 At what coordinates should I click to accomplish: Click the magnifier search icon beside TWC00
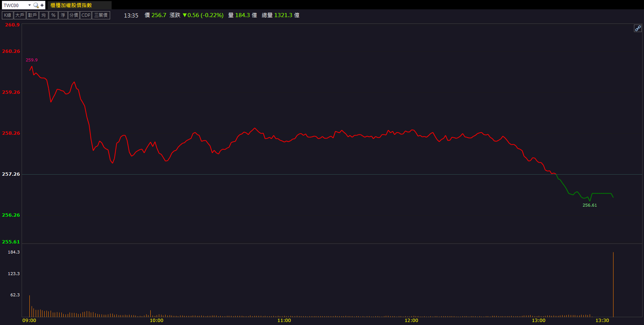(36, 5)
